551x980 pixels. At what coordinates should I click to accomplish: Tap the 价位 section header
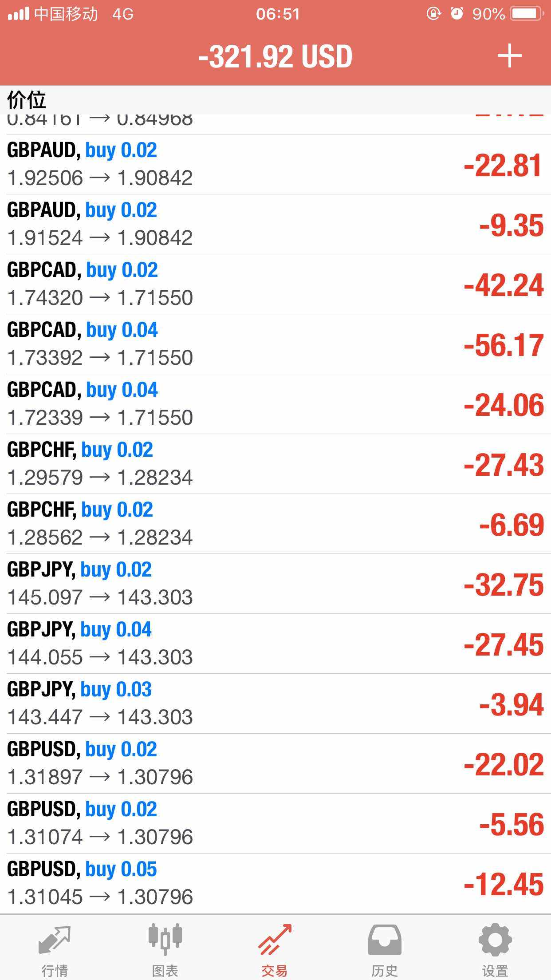click(27, 100)
